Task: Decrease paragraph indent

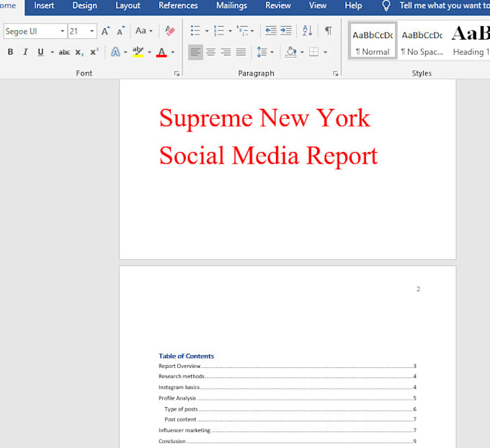Action: coord(271,31)
